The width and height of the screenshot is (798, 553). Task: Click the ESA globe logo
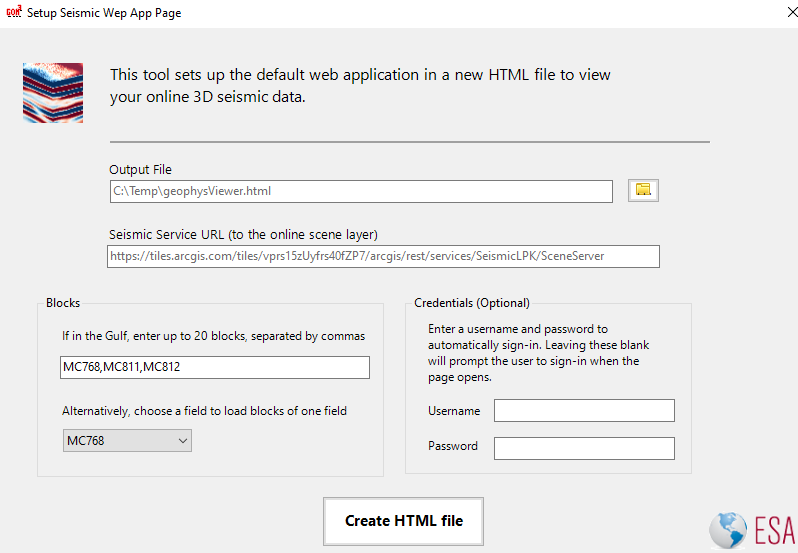pos(728,531)
